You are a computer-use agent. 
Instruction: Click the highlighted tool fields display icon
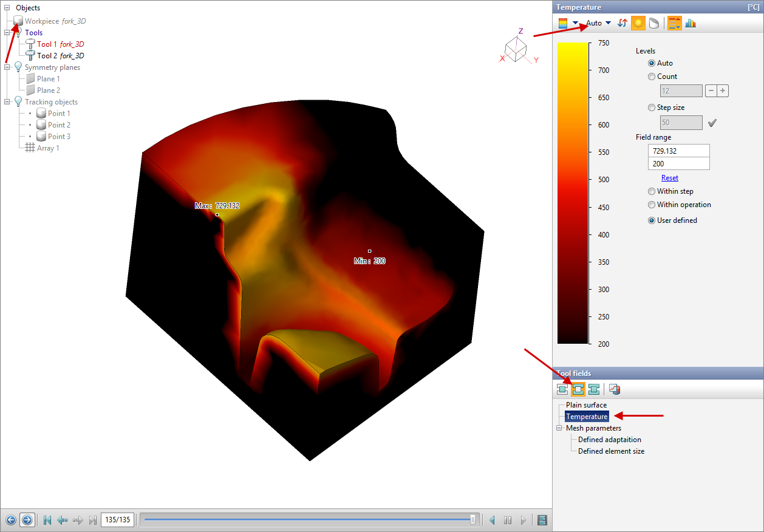click(578, 389)
